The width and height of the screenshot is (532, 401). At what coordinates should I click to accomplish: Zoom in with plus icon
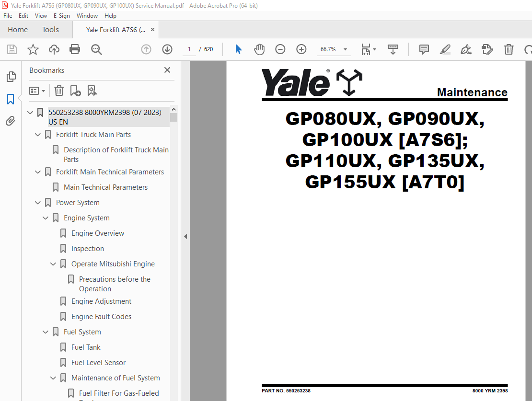click(x=301, y=49)
